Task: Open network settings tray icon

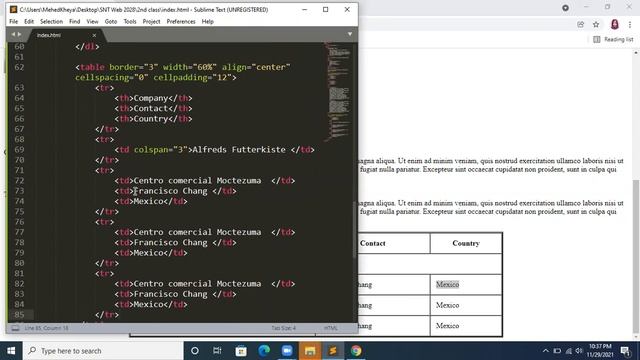Action: click(569, 351)
